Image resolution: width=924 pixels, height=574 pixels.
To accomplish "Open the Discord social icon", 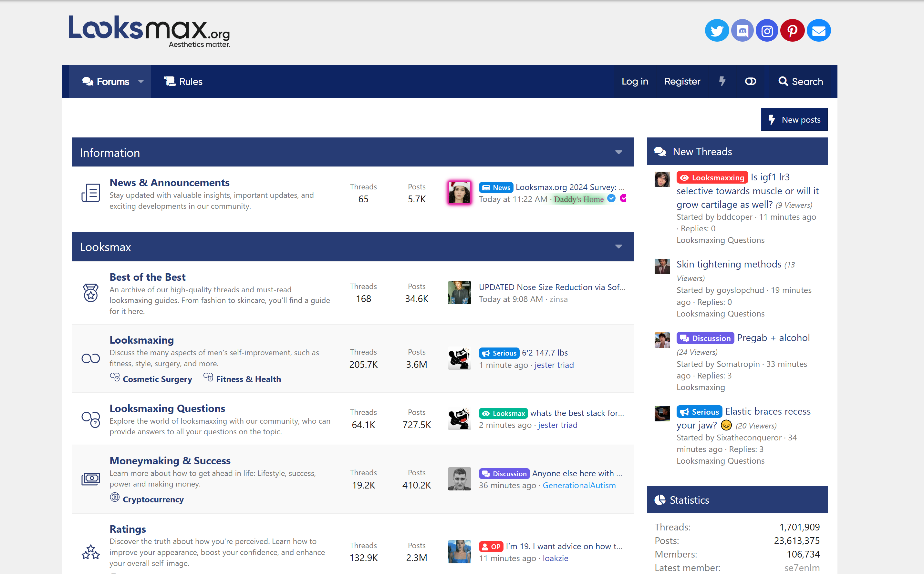I will coord(742,30).
